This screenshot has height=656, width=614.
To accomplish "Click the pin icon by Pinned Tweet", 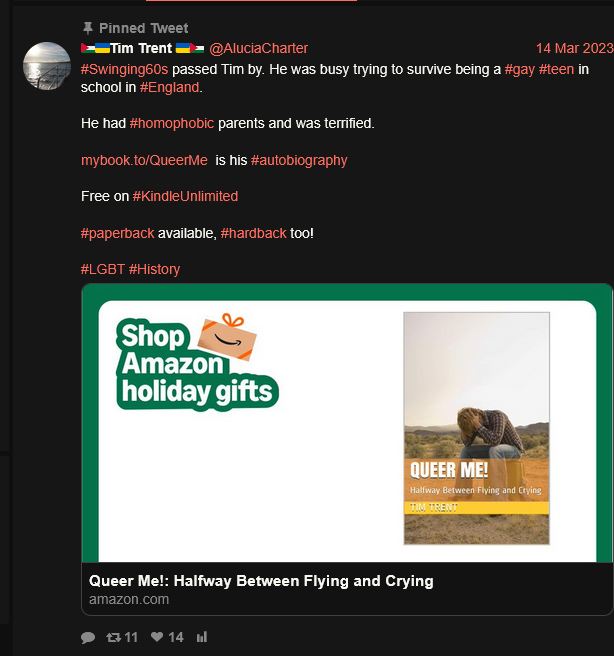I will tap(87, 28).
